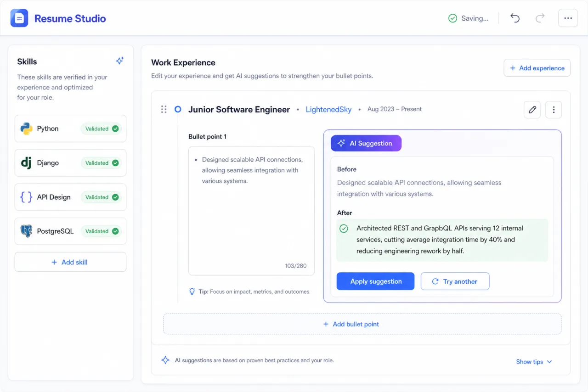Click the Add experience button
The image size is (588, 392).
coord(537,68)
